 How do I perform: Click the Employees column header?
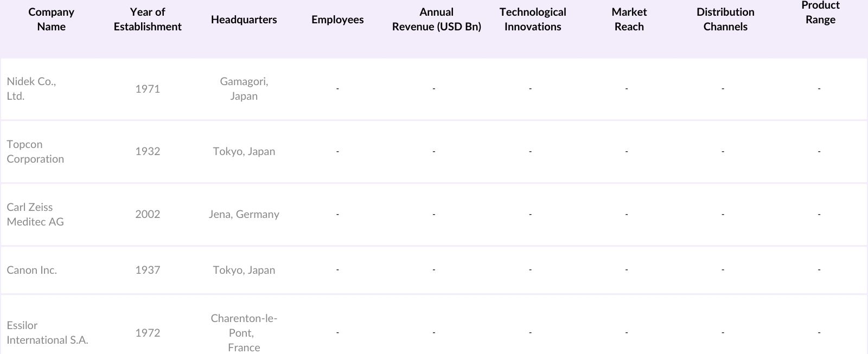[x=337, y=20]
